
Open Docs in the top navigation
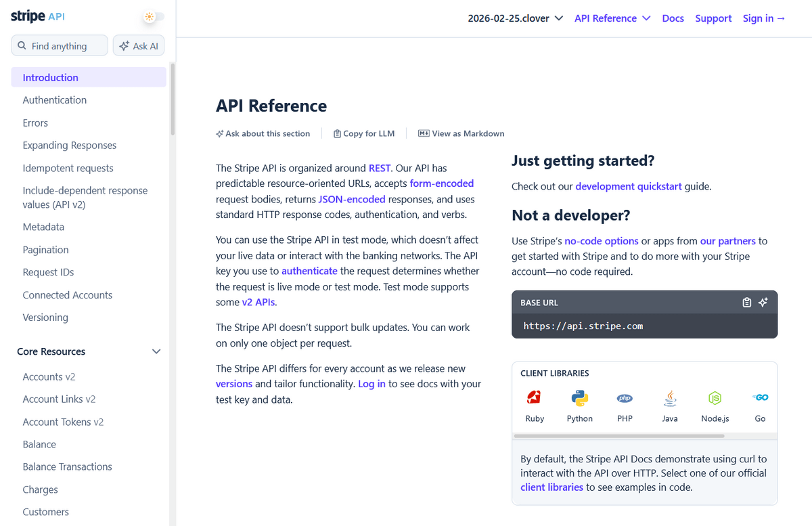673,18
